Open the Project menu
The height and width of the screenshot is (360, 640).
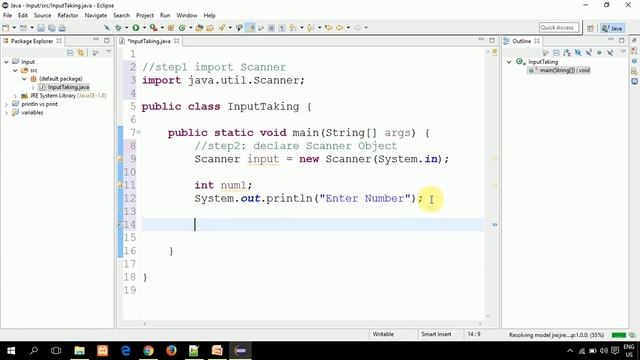pyautogui.click(x=144, y=16)
